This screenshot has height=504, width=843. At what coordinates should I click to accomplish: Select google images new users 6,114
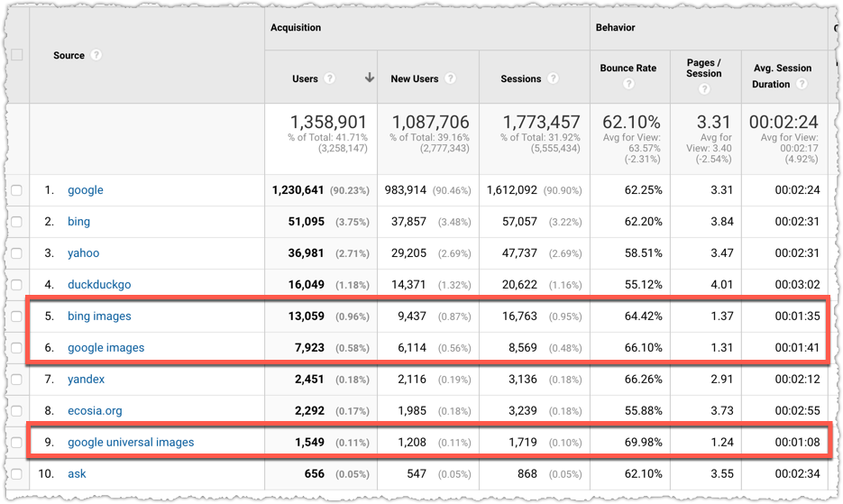click(x=412, y=348)
